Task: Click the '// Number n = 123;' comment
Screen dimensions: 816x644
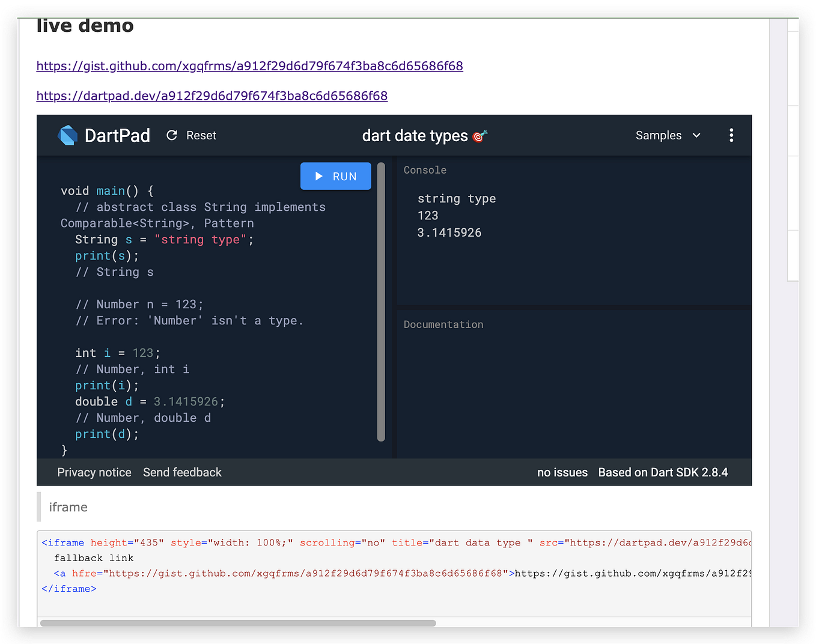Action: click(x=139, y=305)
